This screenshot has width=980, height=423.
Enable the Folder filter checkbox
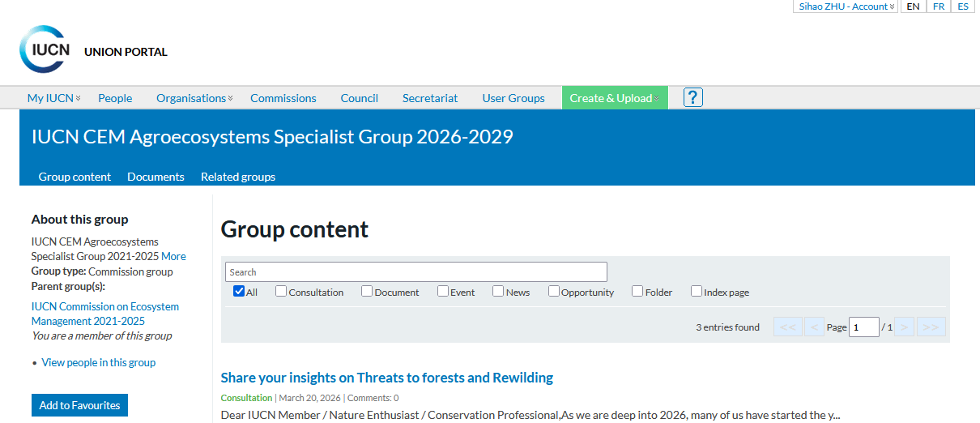[x=637, y=291]
